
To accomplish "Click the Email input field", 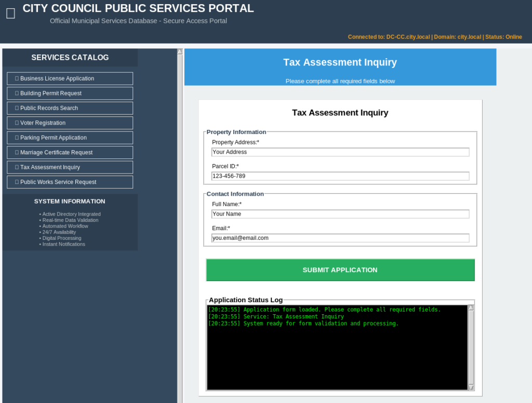I will click(x=340, y=238).
